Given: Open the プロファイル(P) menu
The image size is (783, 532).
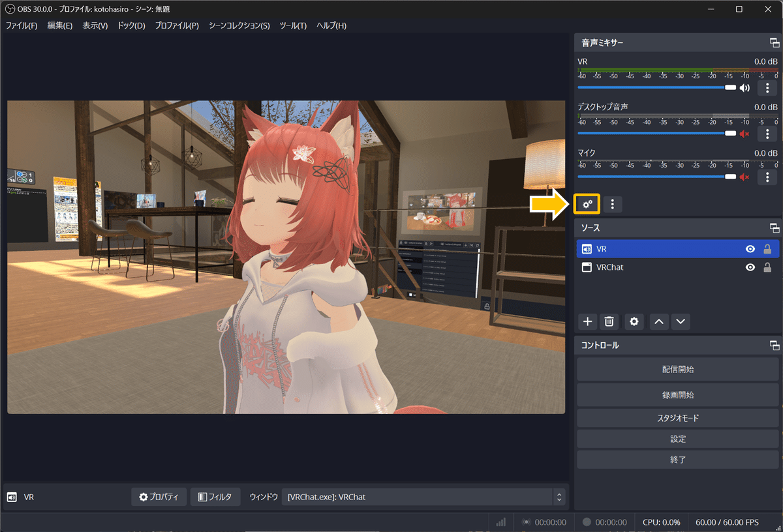Looking at the screenshot, I should pyautogui.click(x=177, y=25).
